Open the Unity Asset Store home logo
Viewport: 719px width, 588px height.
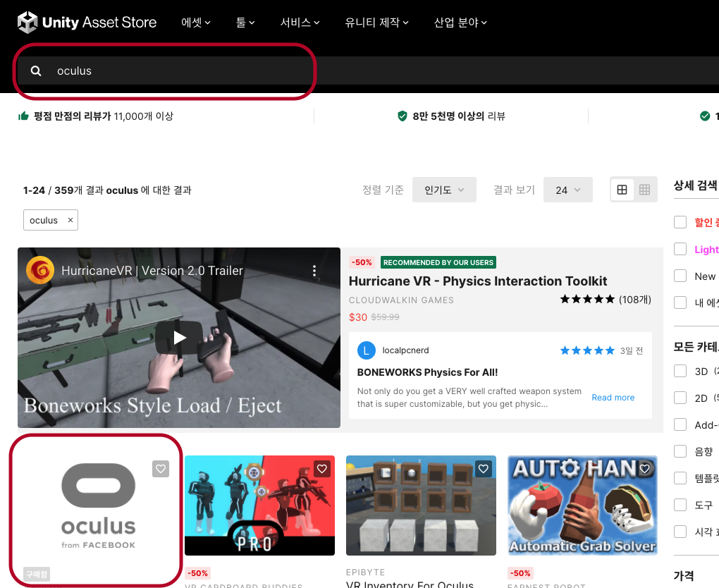click(x=87, y=22)
